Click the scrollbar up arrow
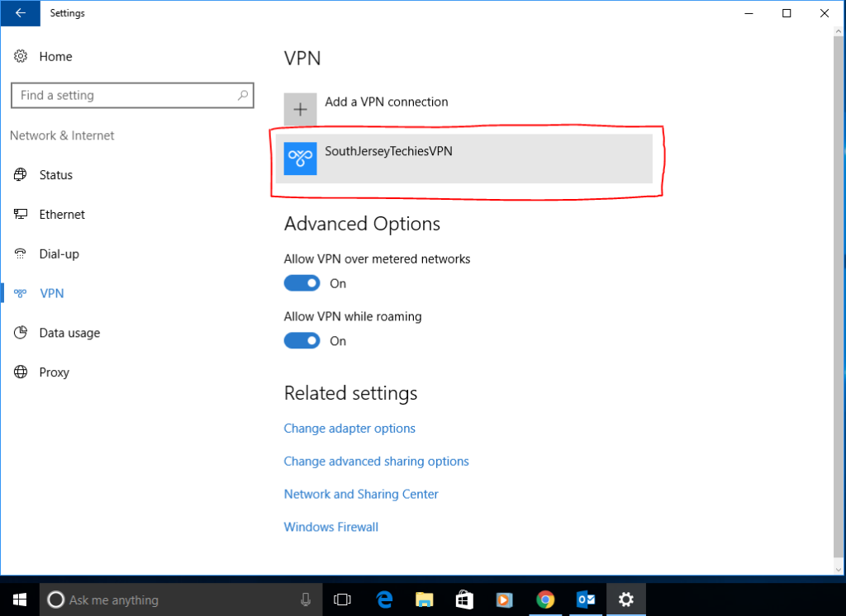This screenshot has height=616, width=846. [x=838, y=31]
